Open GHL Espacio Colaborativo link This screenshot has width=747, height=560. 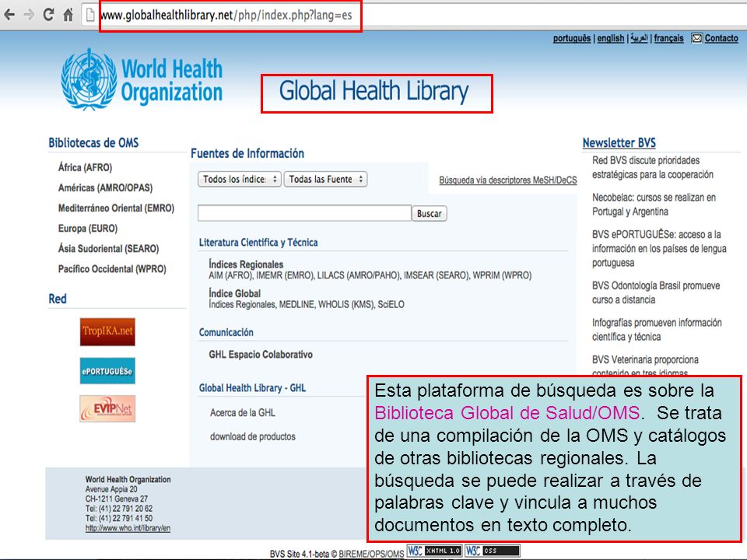261,355
